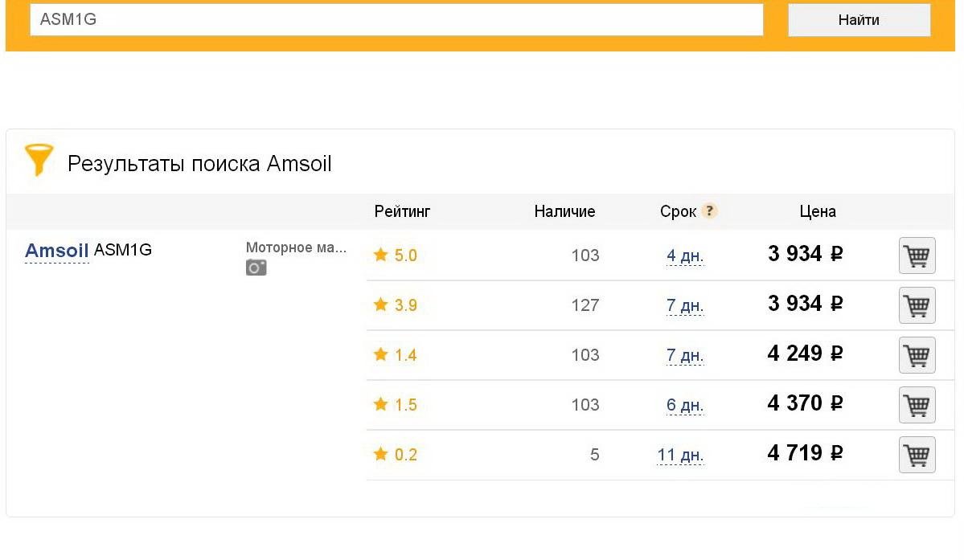Screen dimensions: 964x560
Task: Sort by the Цена column header
Action: (818, 211)
